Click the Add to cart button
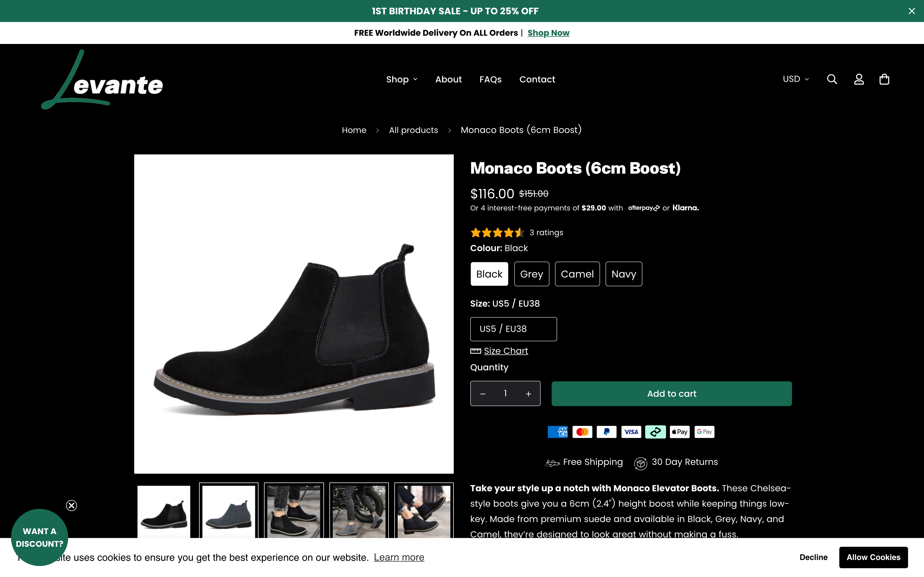The width and height of the screenshot is (924, 577). coord(671,393)
